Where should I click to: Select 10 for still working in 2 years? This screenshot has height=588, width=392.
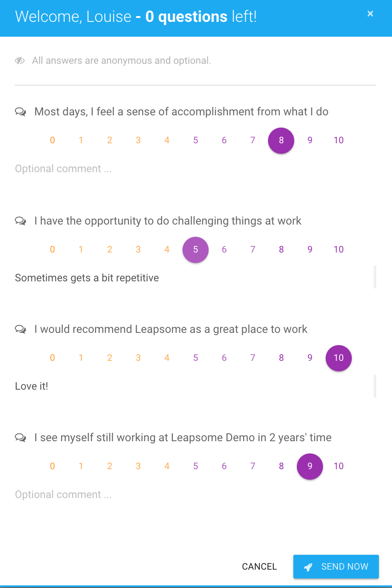click(339, 466)
